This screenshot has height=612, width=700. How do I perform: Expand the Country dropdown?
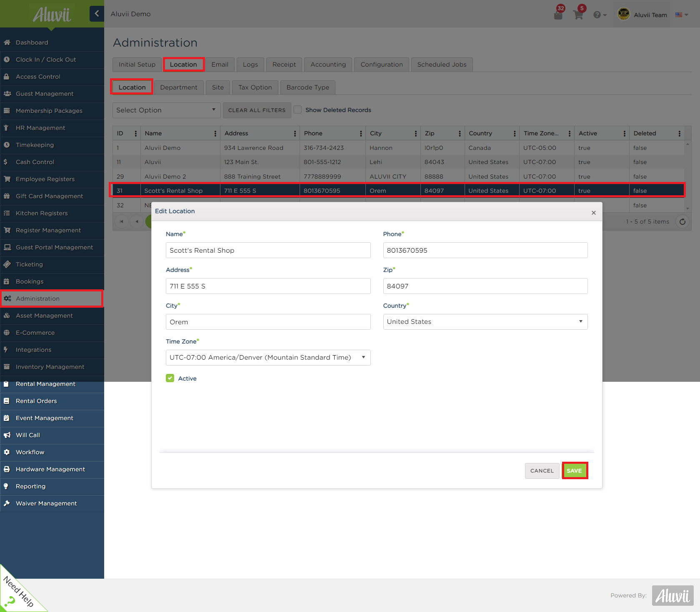tap(485, 322)
